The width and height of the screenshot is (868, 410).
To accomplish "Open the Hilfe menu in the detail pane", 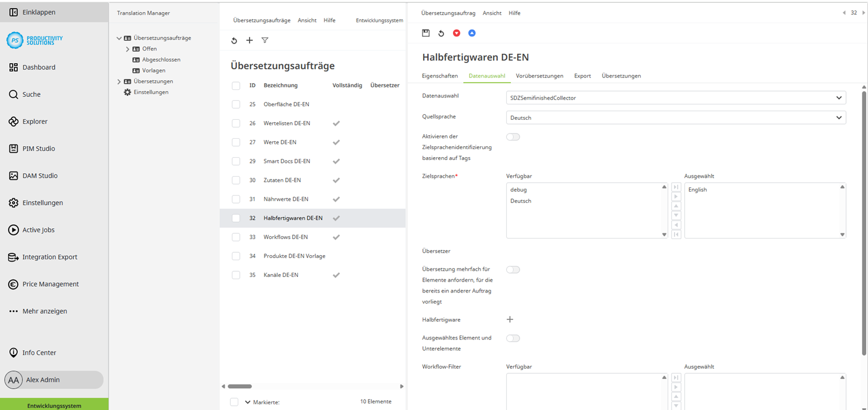I will [x=514, y=13].
